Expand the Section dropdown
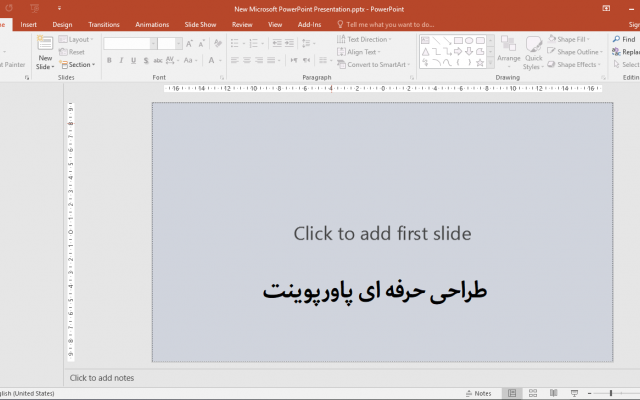Viewport: 640px width, 400px height. point(77,64)
